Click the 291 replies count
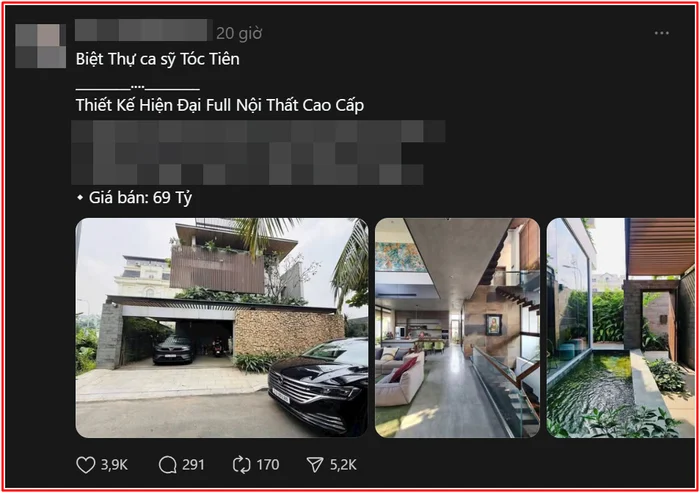Viewport: 700px width, 493px height. [193, 465]
